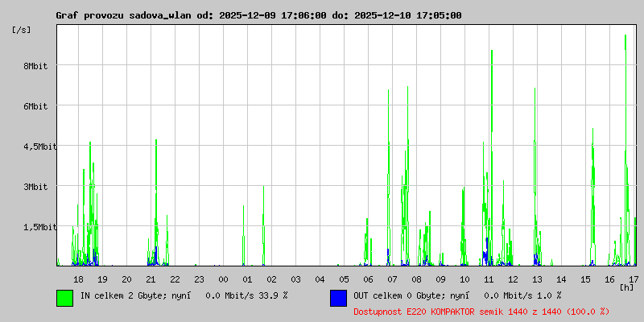644x322 pixels.
Task: Click the hour 23 x-axis label
Action: point(199,279)
